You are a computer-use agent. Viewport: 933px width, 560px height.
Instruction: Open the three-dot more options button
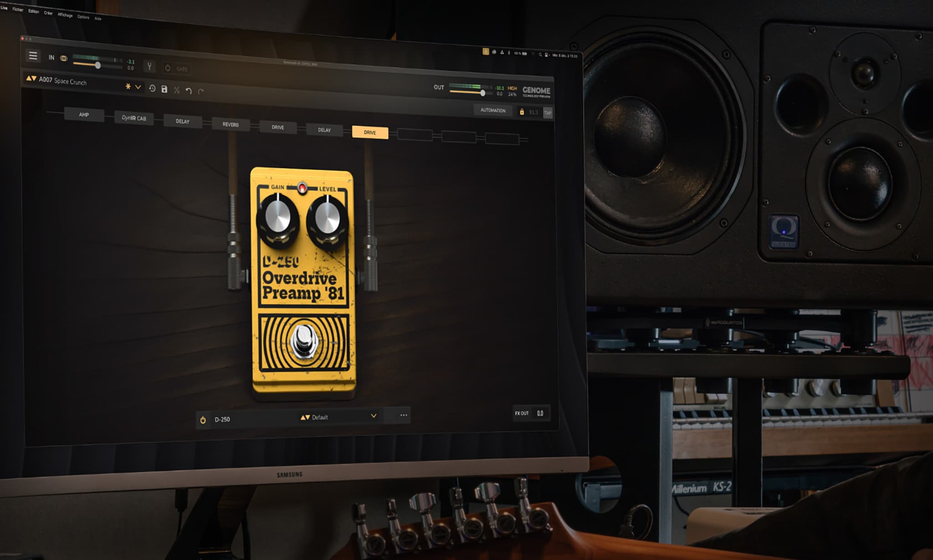coord(404,415)
